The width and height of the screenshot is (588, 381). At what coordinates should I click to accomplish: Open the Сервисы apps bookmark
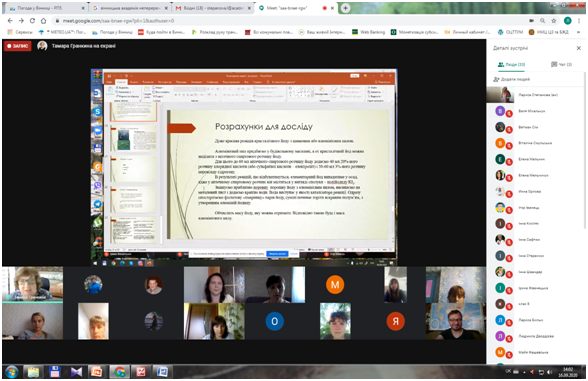click(20, 32)
